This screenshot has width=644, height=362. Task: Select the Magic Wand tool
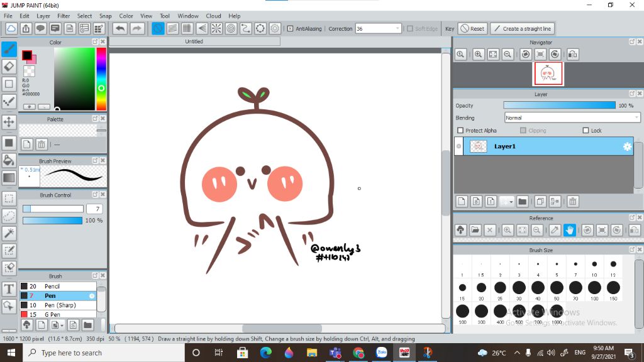(9, 233)
